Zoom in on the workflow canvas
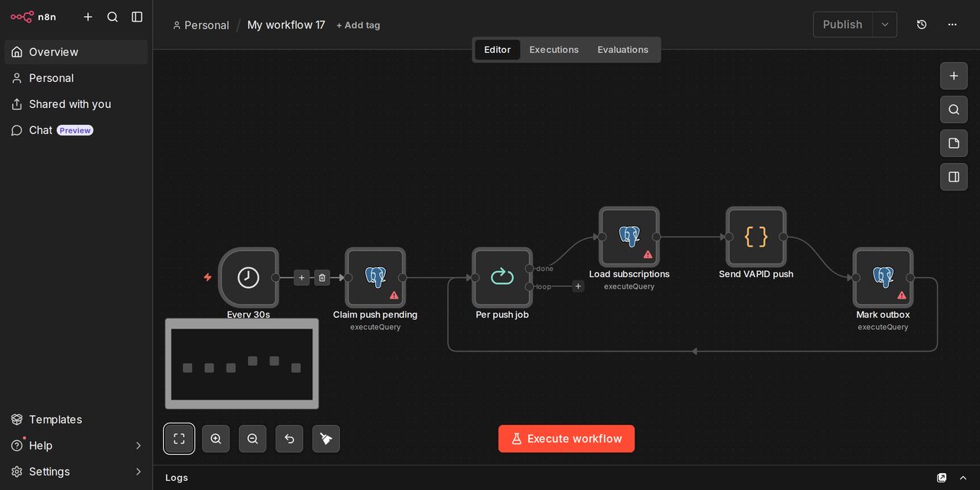980x490 pixels. (216, 439)
